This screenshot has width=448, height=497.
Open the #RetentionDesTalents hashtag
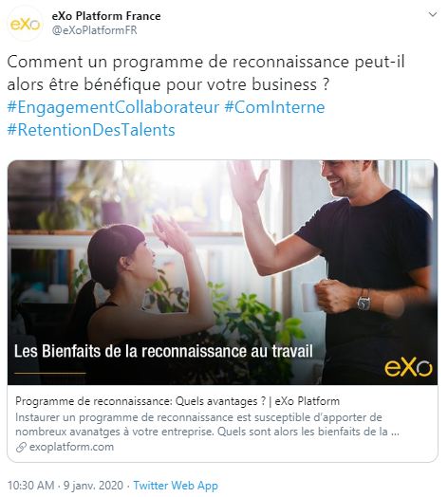(x=91, y=130)
